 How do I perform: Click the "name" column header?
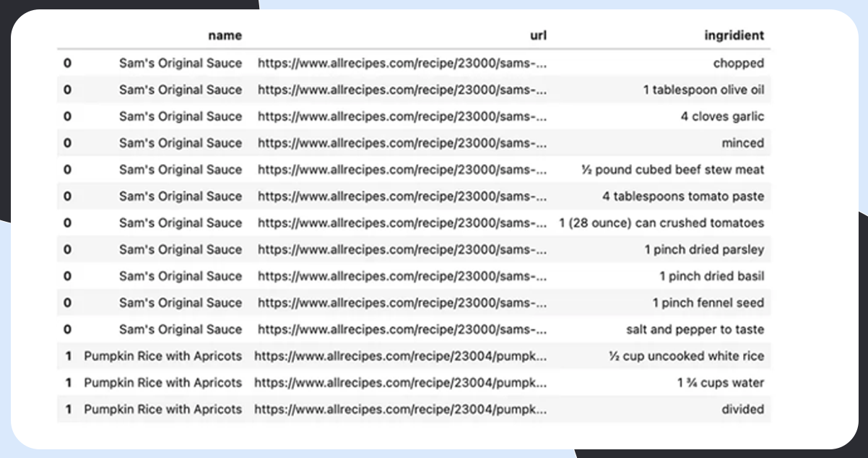click(x=225, y=35)
